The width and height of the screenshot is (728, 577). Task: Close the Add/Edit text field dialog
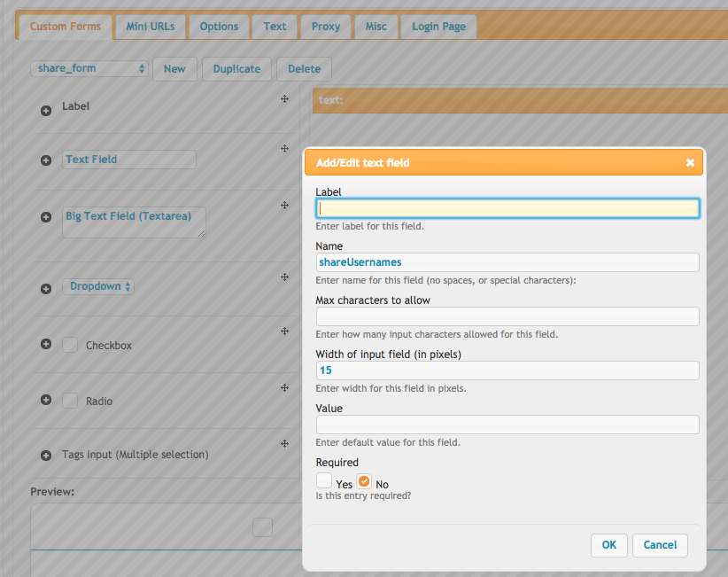690,162
